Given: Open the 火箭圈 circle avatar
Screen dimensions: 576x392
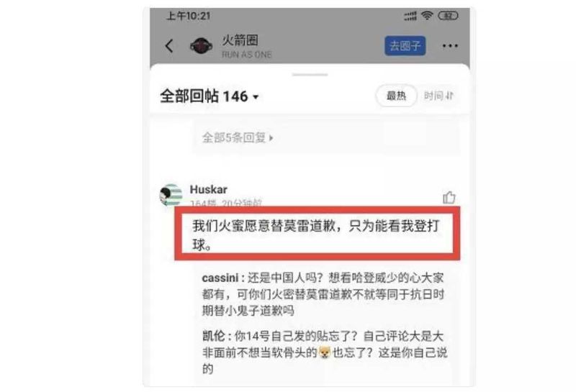Looking at the screenshot, I should point(201,46).
